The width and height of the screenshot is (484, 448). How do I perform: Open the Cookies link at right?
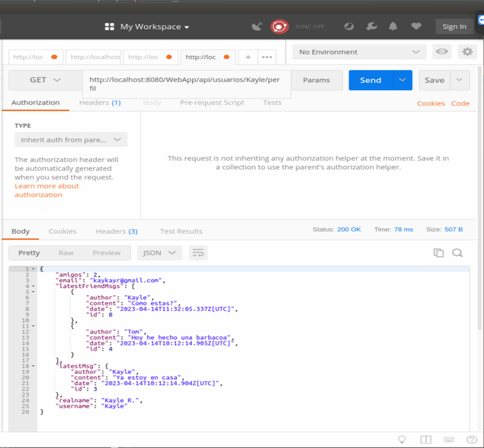(431, 103)
